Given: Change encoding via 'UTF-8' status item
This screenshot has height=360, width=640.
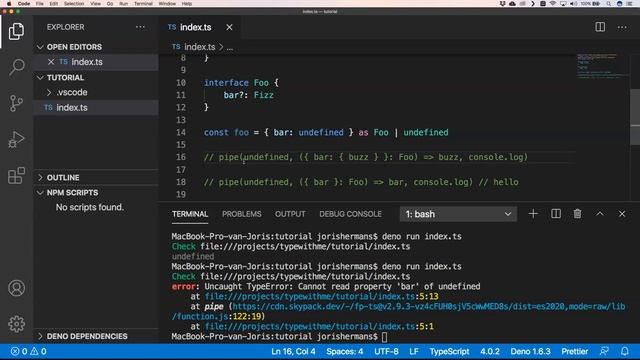Looking at the screenshot, I should coord(386,351).
